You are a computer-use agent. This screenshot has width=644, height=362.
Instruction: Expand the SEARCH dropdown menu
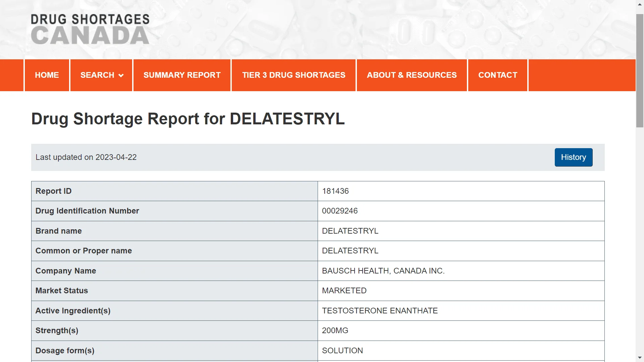102,75
